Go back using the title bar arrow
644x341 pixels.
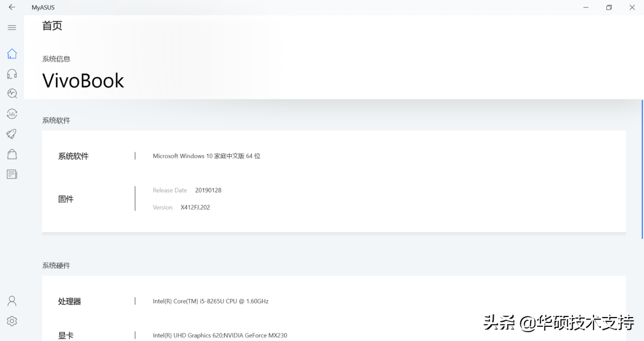[12, 7]
